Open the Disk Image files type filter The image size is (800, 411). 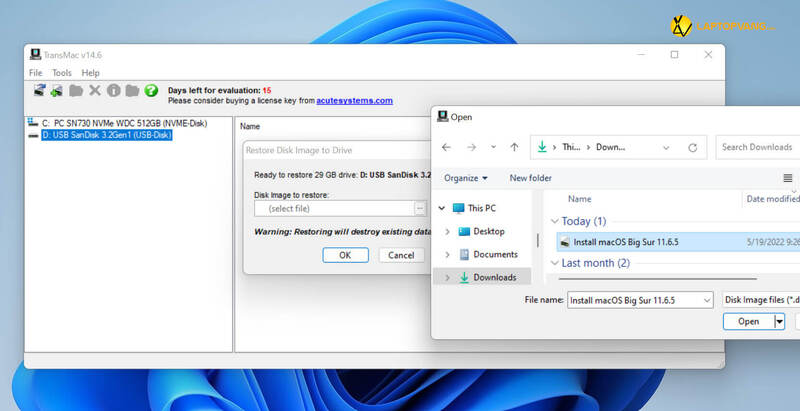pyautogui.click(x=761, y=300)
